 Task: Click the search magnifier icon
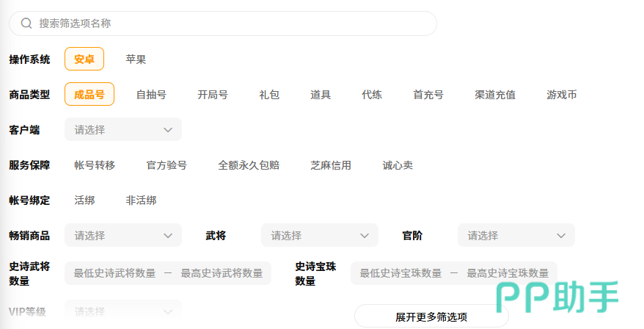[x=26, y=23]
